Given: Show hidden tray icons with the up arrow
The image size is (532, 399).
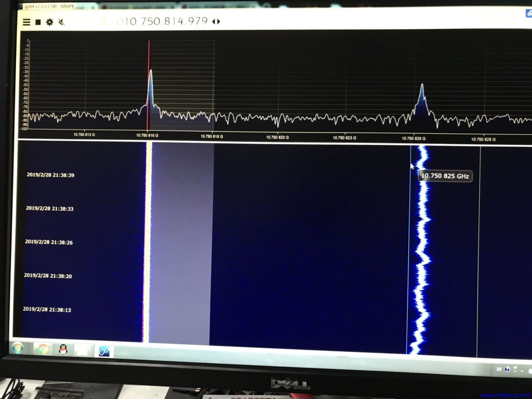Looking at the screenshot, I should (x=522, y=371).
